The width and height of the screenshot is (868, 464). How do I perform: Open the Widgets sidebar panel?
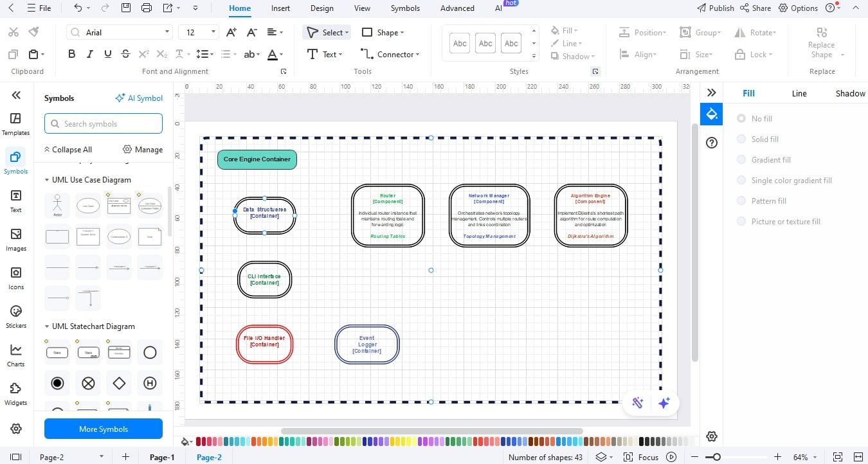coord(16,394)
